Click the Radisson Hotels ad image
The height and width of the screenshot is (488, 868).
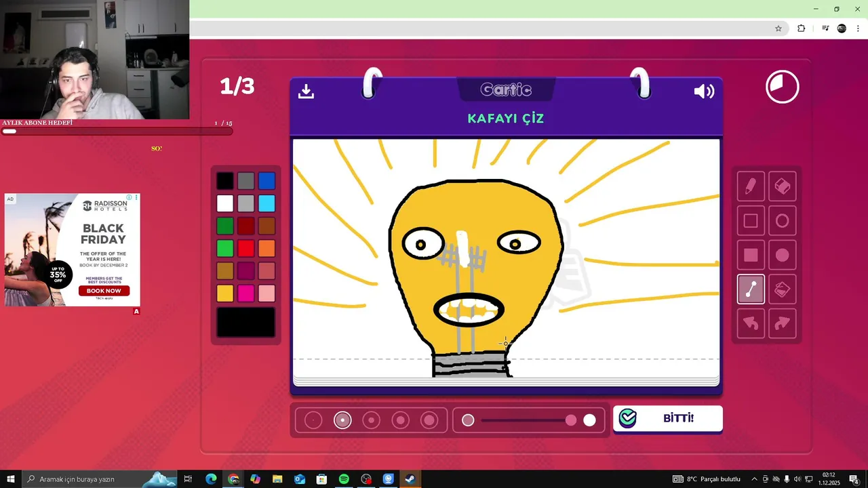[x=73, y=250]
